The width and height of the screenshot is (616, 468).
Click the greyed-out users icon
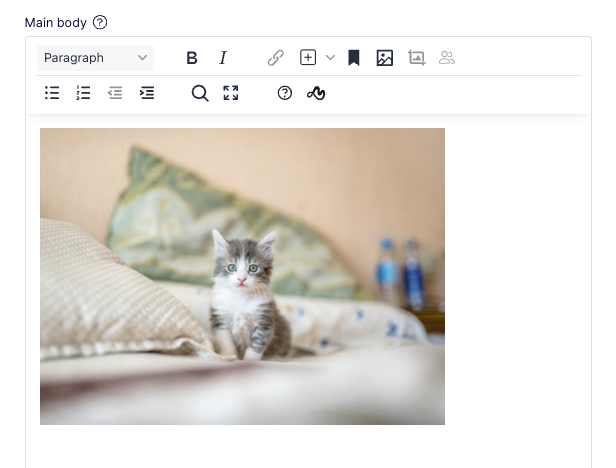pos(447,58)
